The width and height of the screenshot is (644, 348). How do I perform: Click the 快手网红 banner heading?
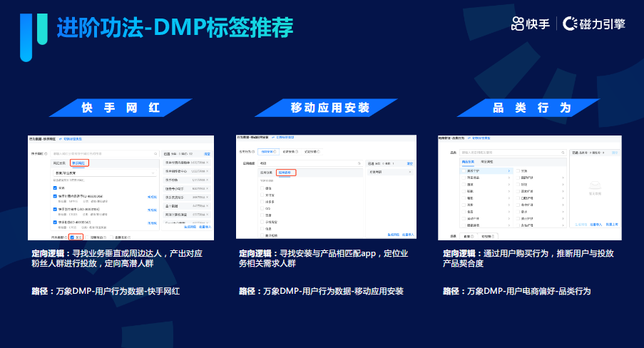pos(121,108)
